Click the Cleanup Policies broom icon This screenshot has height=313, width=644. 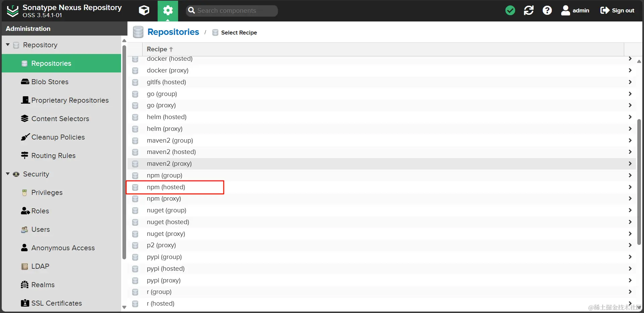tap(25, 137)
